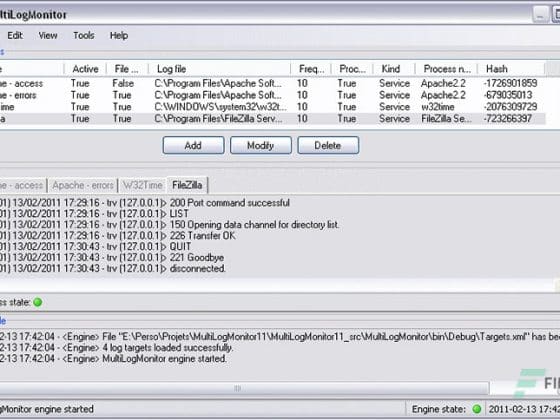This screenshot has width=560, height=420.
Task: Minimize the MultiLogMonitor window
Action: point(540,15)
